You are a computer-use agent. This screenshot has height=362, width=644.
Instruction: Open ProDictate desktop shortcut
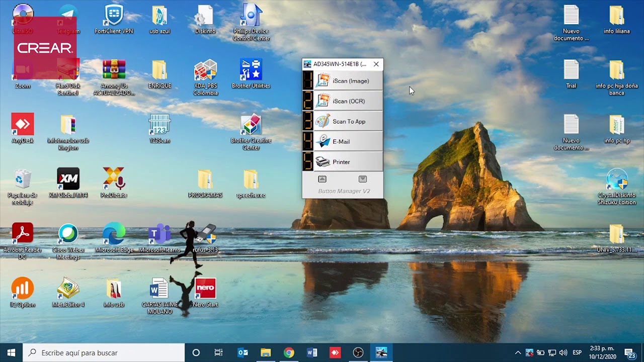pyautogui.click(x=114, y=183)
